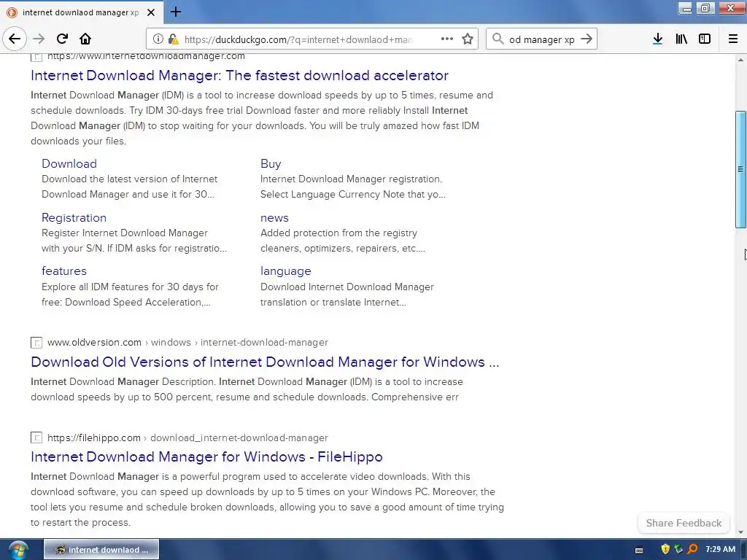Close the DuckDuckGo search tab
Screen dimensions: 747x560
tap(151, 12)
